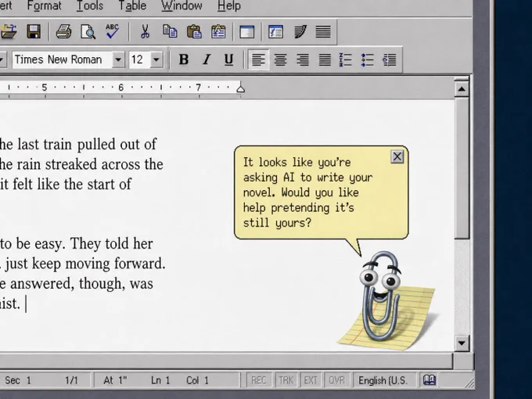The height and width of the screenshot is (399, 532).
Task: Paste from clipboard icon
Action: [x=194, y=31]
